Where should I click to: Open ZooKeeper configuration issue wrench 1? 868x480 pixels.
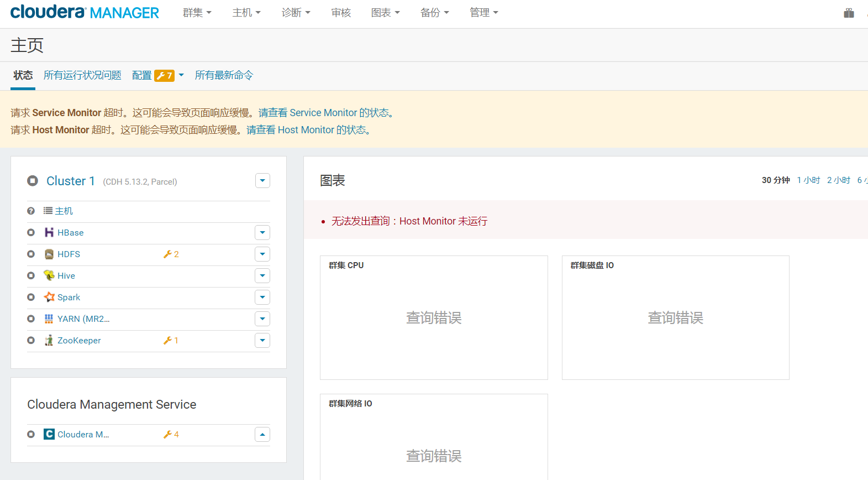click(x=171, y=340)
